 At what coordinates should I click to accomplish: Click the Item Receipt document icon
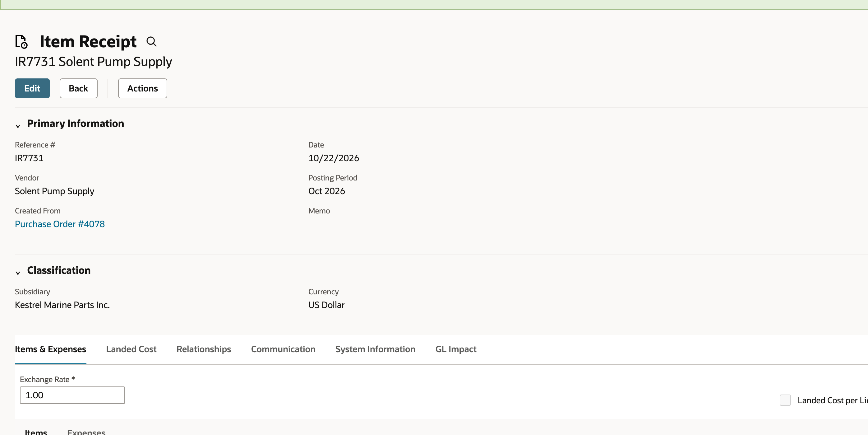pyautogui.click(x=21, y=41)
